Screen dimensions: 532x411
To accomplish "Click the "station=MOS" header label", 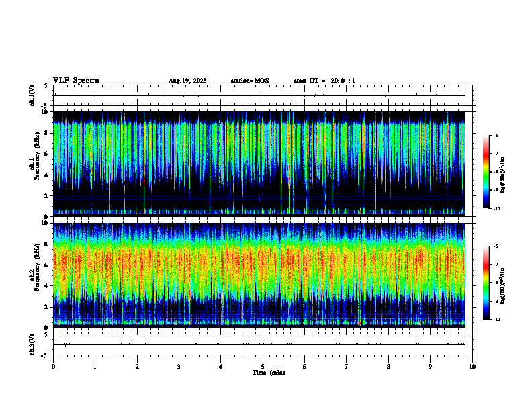I will [x=250, y=81].
